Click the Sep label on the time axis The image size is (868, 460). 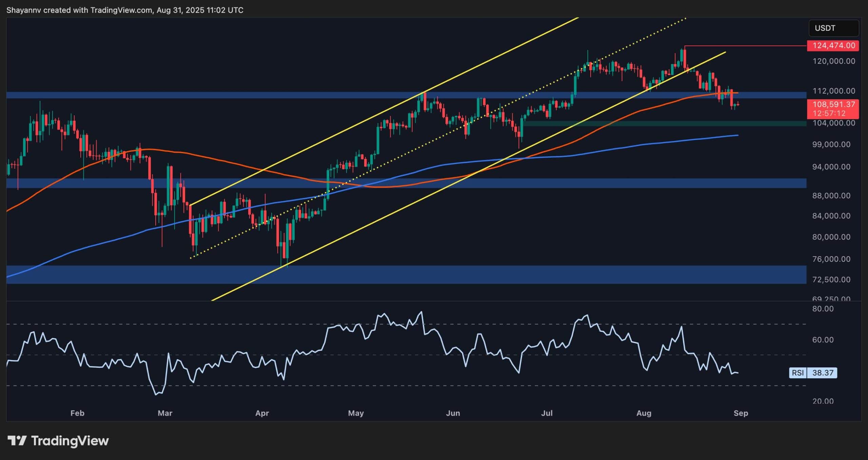click(x=742, y=413)
